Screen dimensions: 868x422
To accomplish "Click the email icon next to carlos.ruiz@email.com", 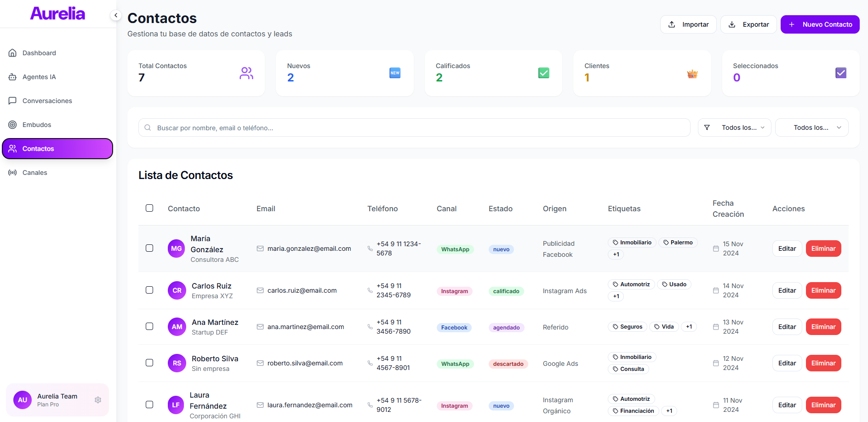I will [260, 290].
